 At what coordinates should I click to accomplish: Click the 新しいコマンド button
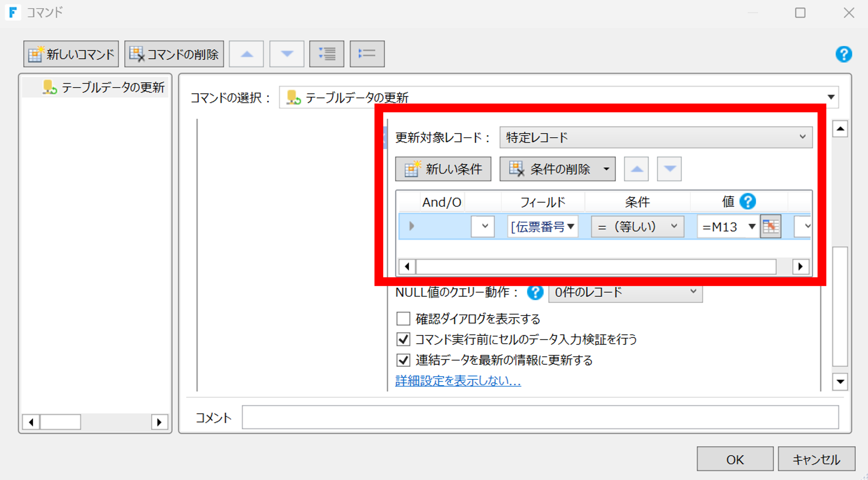point(71,54)
